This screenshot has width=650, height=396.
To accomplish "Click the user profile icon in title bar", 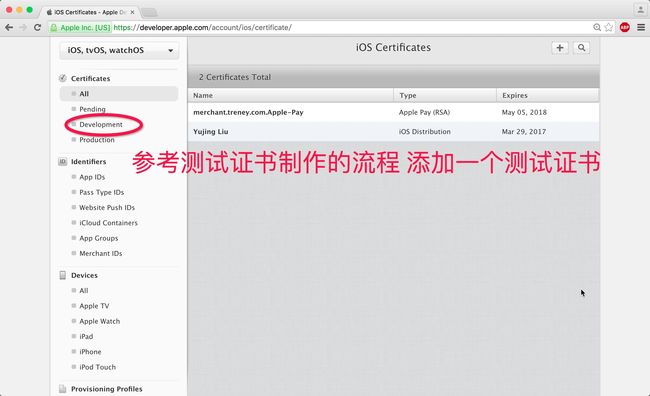I will (x=640, y=10).
